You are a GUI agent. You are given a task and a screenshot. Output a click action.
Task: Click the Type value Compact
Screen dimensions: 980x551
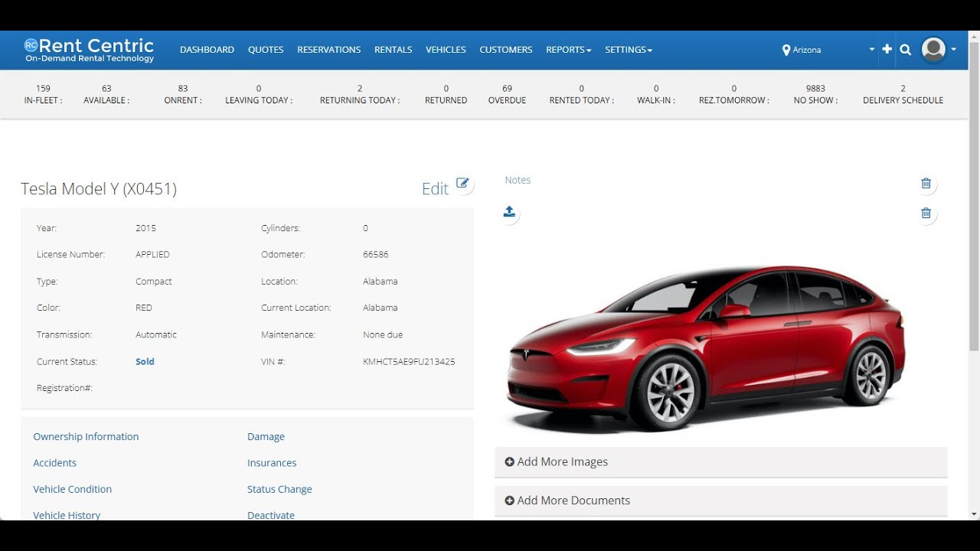(x=154, y=282)
